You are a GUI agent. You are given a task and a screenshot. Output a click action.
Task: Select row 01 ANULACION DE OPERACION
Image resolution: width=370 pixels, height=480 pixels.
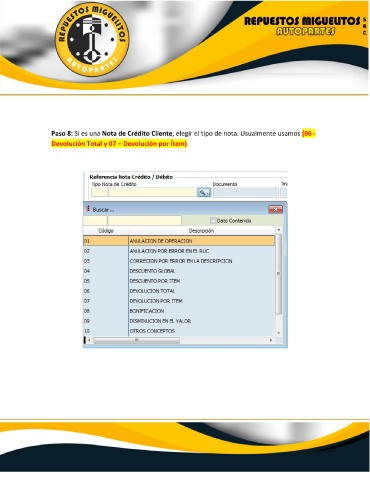click(x=179, y=241)
